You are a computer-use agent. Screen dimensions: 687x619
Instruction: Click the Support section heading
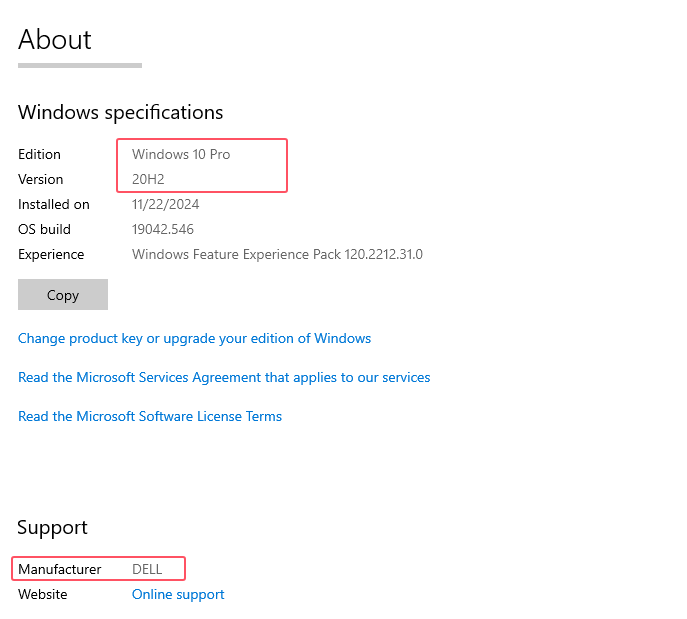click(x=53, y=527)
